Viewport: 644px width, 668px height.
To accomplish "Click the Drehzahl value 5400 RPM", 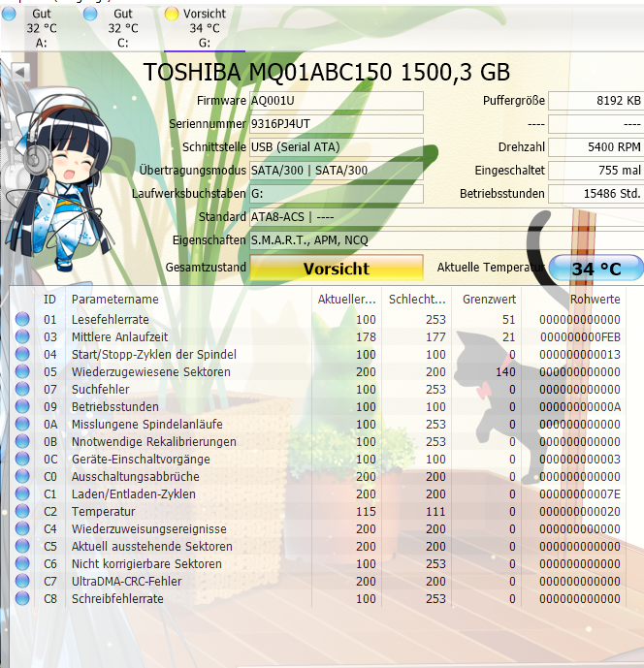I will pyautogui.click(x=596, y=147).
